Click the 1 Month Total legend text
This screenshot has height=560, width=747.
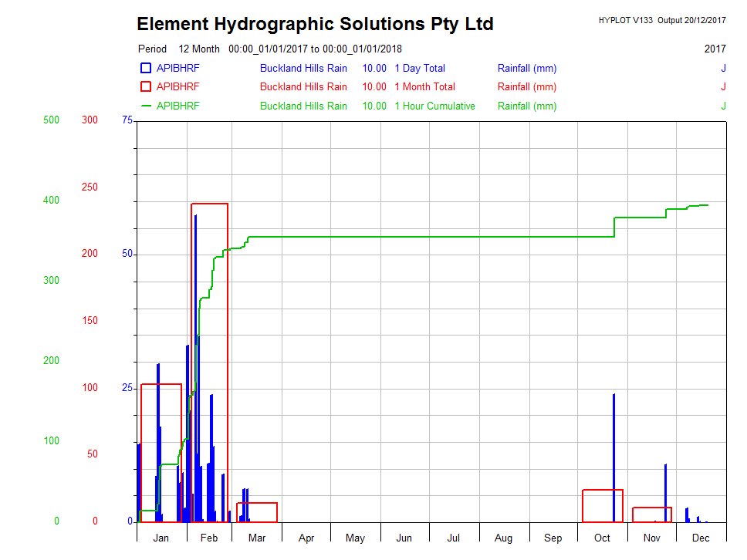click(424, 87)
